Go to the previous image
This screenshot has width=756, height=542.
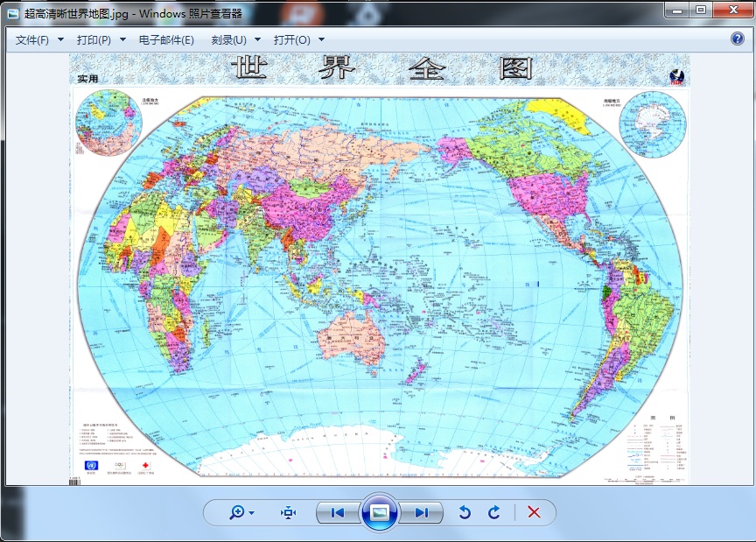click(x=337, y=513)
